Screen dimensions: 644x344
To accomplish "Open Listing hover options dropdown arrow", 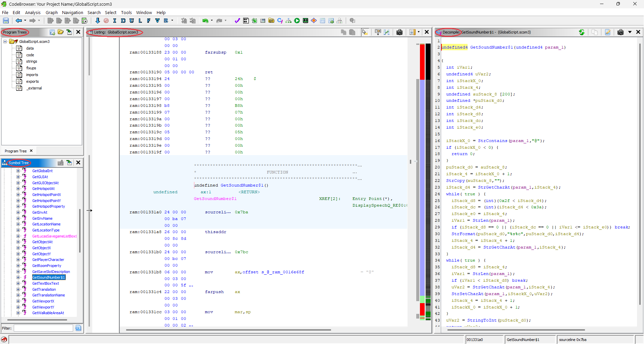I will 419,32.
